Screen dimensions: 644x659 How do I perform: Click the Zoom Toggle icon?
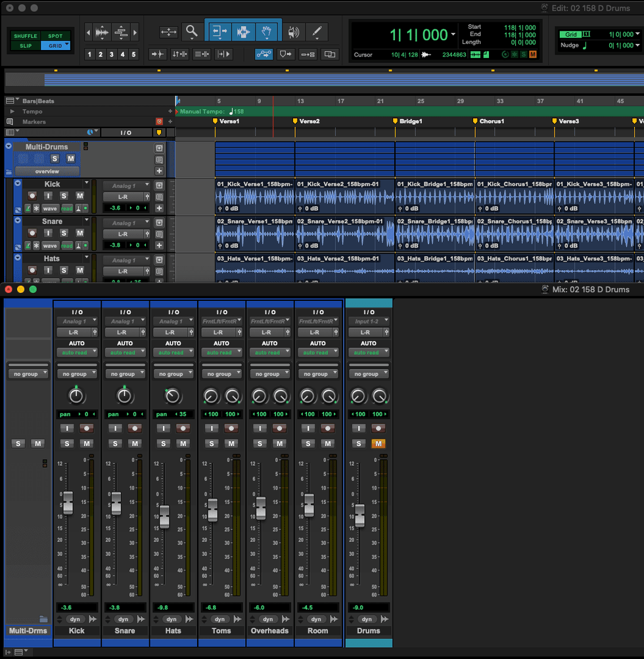point(169,31)
